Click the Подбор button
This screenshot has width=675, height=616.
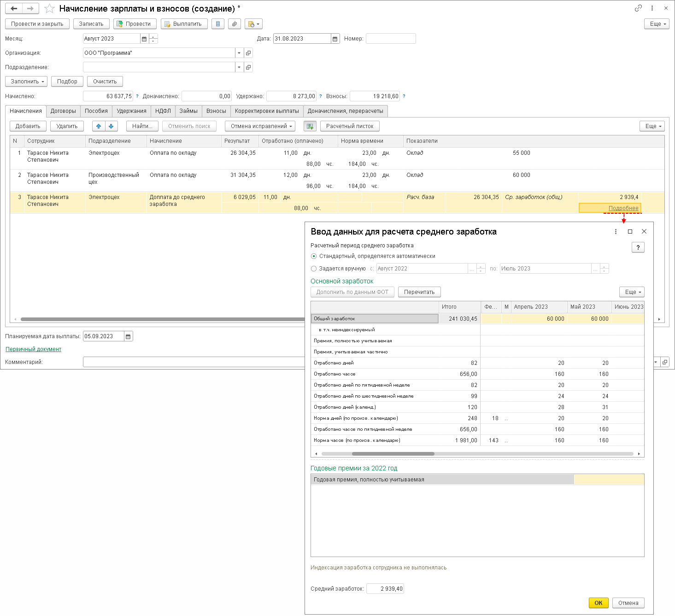(67, 82)
